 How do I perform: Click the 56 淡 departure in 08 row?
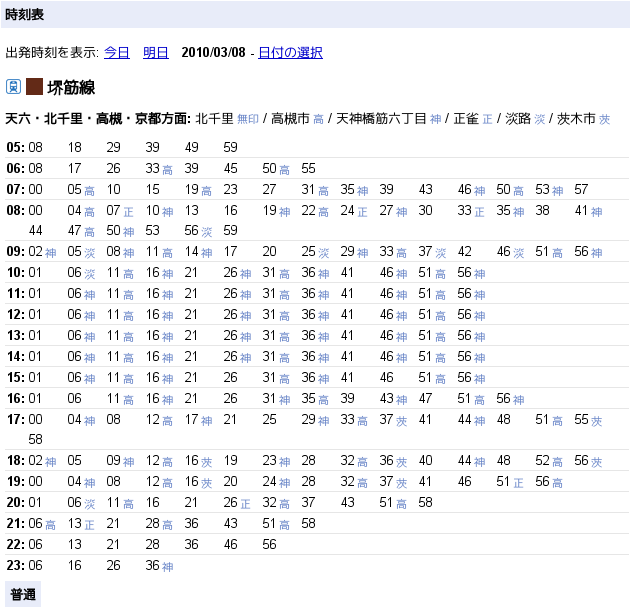pos(198,231)
